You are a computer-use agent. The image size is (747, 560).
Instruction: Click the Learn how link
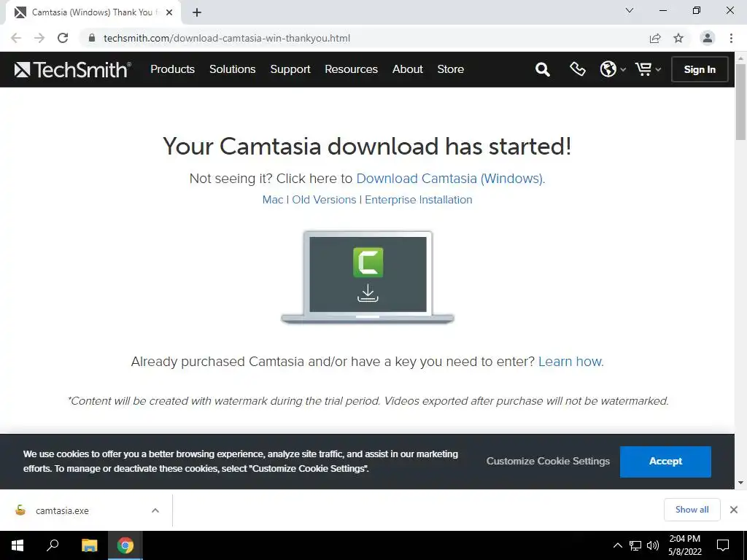coord(570,362)
